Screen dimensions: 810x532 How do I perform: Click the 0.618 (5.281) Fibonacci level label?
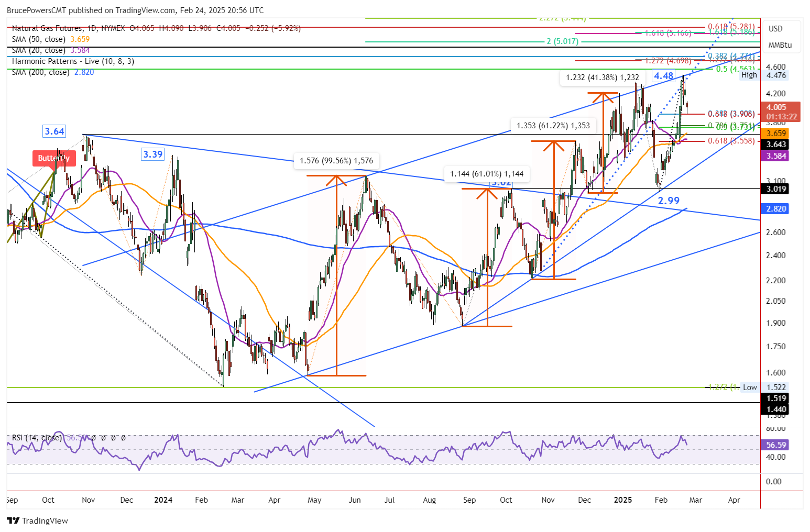[731, 27]
